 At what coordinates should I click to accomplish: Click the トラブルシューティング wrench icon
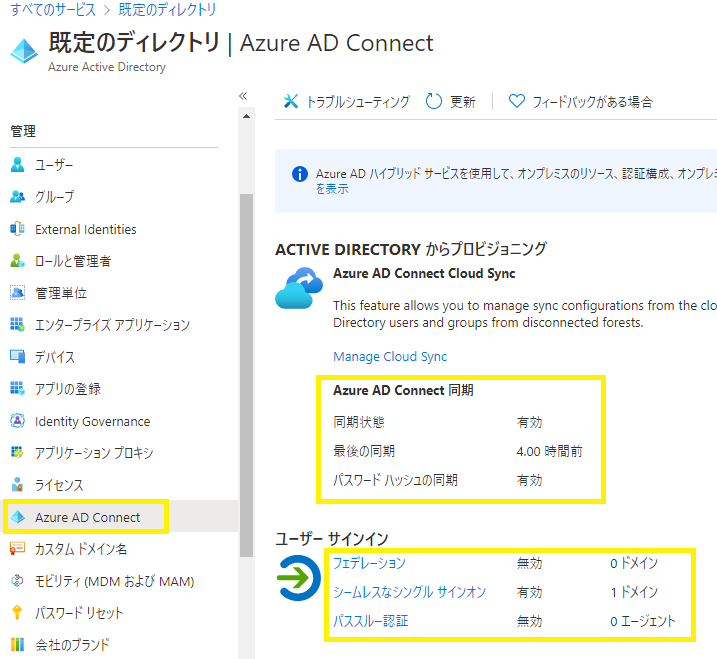coord(291,101)
